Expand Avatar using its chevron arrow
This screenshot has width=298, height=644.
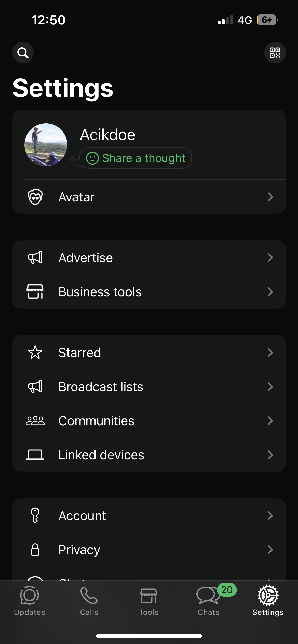click(x=270, y=197)
